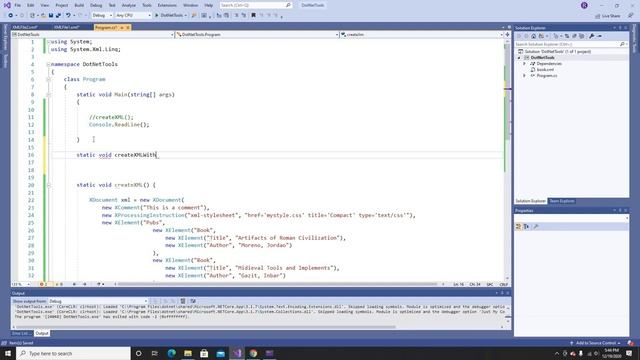Click the editor horizontal scrollbar
Screen dimensions: 640x360
[278, 284]
